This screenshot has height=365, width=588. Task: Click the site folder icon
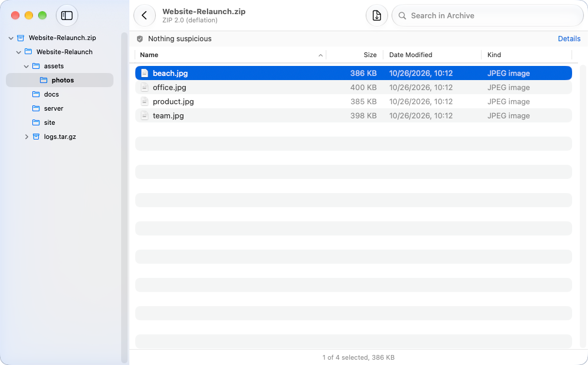pos(36,122)
